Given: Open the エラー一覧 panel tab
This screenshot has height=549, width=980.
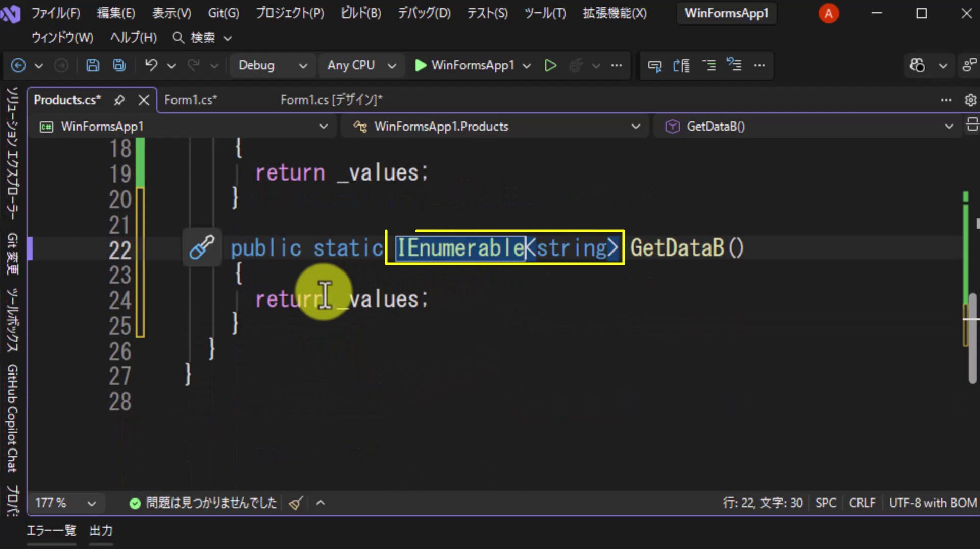Looking at the screenshot, I should 51,531.
